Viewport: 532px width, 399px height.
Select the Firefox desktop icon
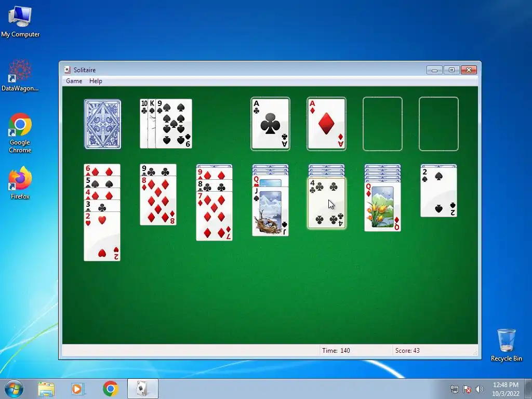point(20,183)
